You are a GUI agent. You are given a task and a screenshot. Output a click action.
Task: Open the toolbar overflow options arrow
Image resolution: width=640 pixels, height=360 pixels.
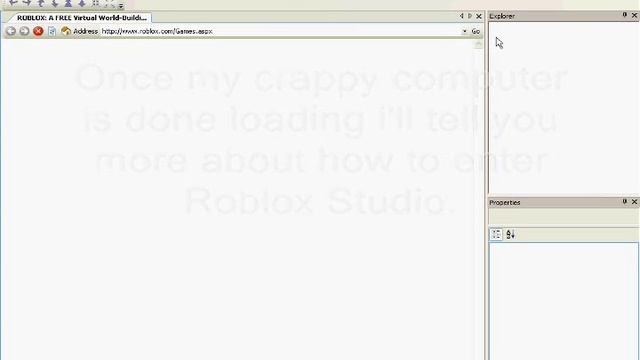[x=121, y=5]
